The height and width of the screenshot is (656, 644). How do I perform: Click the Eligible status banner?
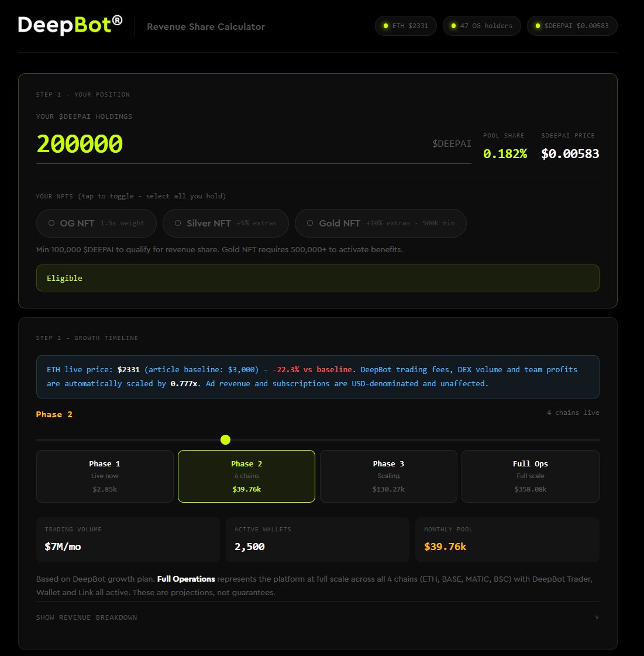pos(318,278)
